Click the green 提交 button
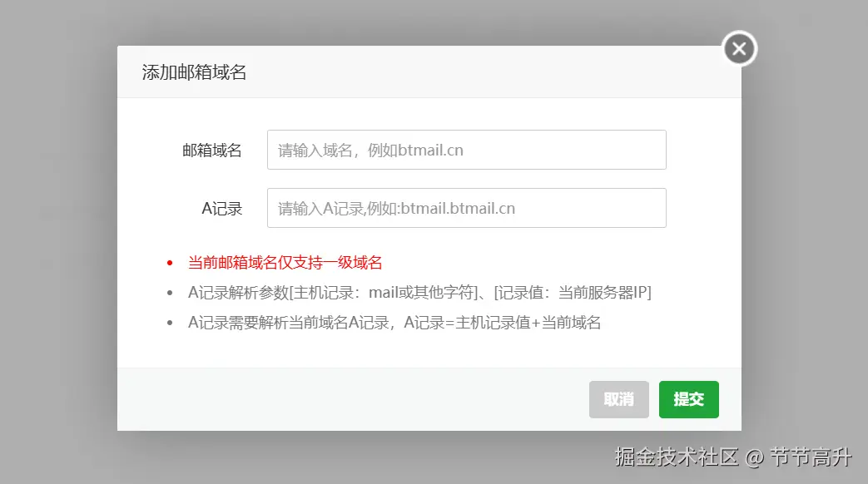Screen dimensions: 868x484 [688, 399]
